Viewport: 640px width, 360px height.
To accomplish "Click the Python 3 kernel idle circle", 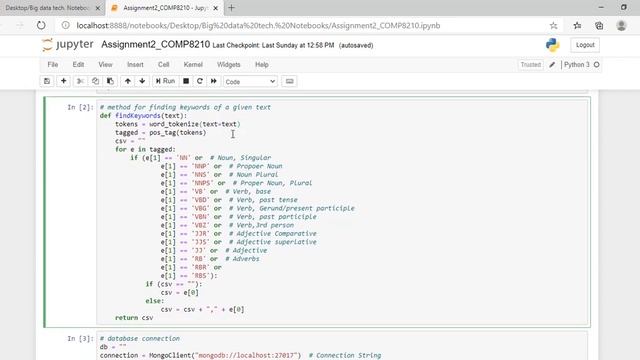I will coord(596,64).
